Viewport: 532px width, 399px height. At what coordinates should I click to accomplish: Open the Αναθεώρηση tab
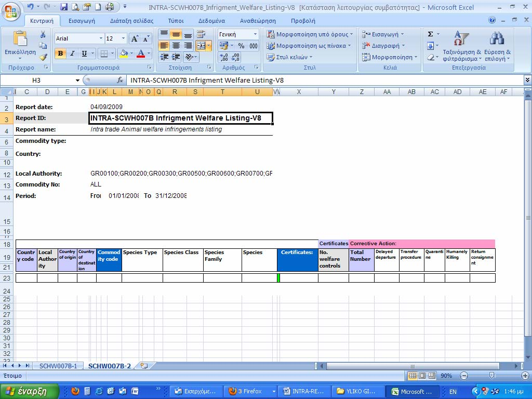(x=258, y=21)
